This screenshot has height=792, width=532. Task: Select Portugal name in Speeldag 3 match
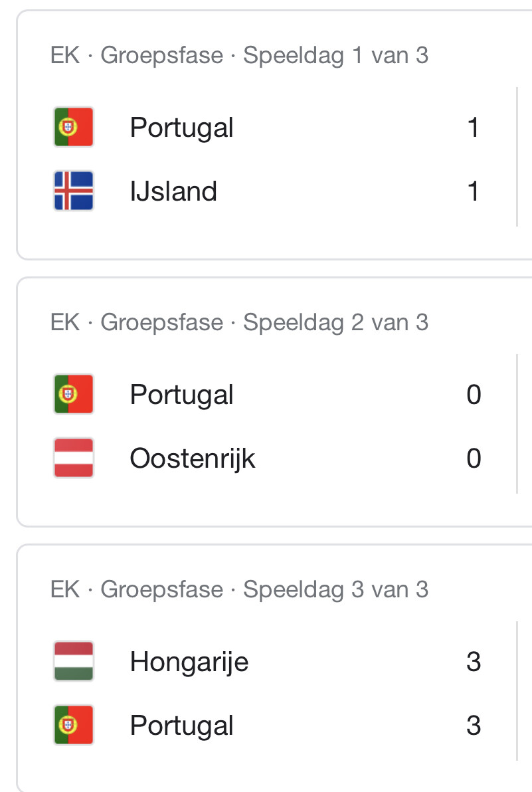coord(182,726)
